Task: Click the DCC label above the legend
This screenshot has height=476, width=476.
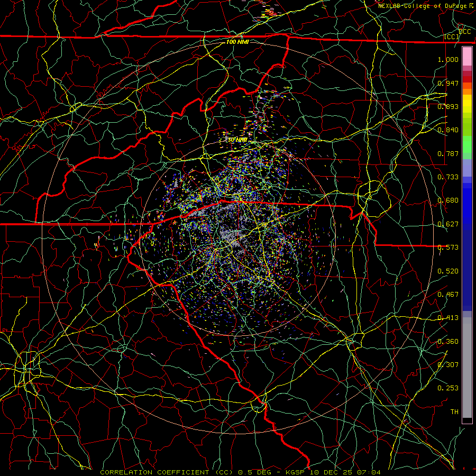Action: pos(464,32)
